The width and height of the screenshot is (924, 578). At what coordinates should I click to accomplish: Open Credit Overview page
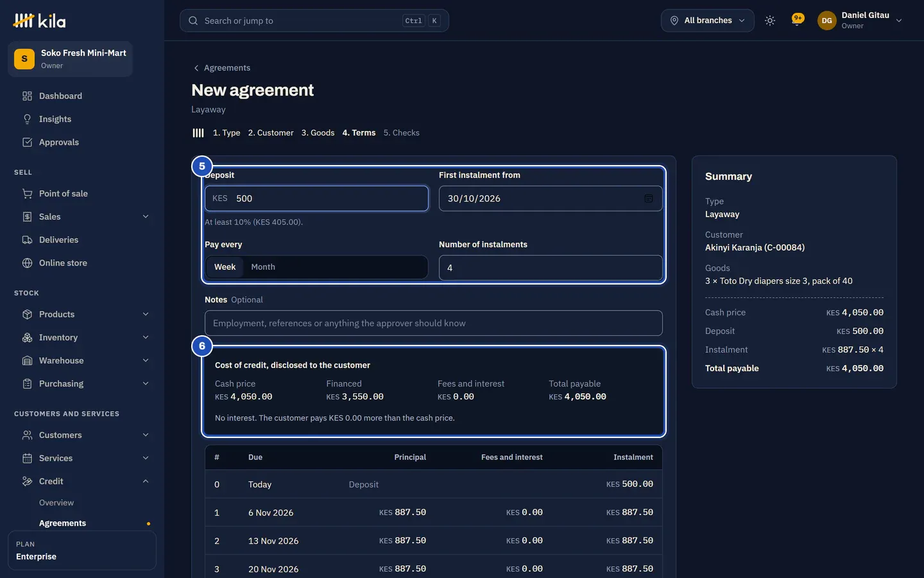tap(56, 503)
